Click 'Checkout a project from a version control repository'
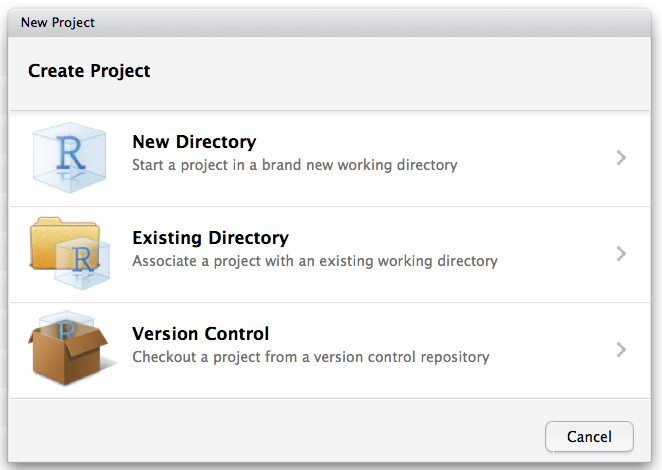This screenshot has height=470, width=662. point(311,357)
